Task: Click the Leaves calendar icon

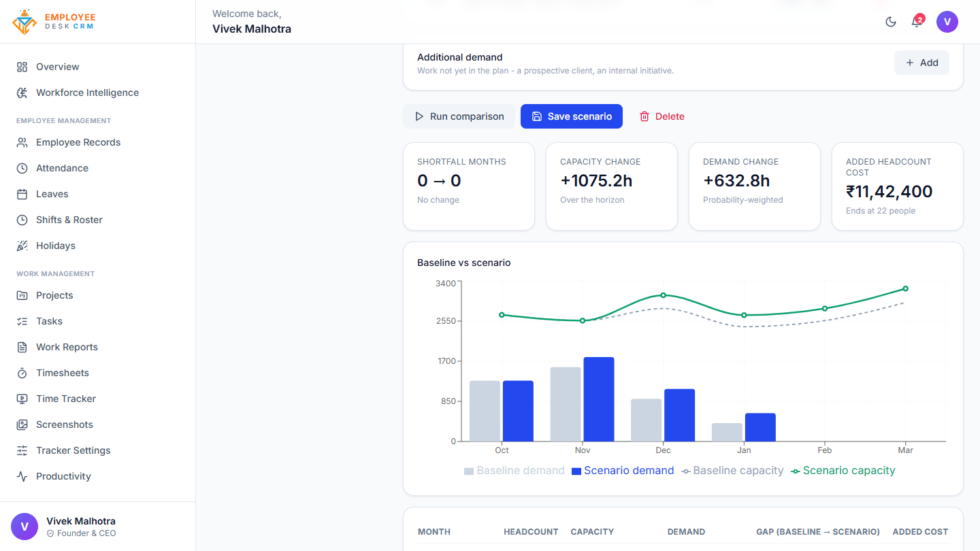Action: 22,194
